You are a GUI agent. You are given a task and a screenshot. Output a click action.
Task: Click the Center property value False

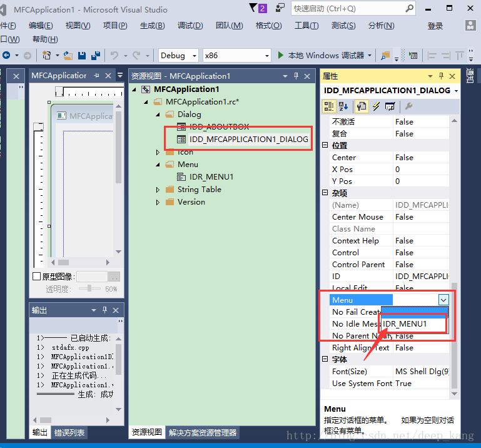pos(421,158)
